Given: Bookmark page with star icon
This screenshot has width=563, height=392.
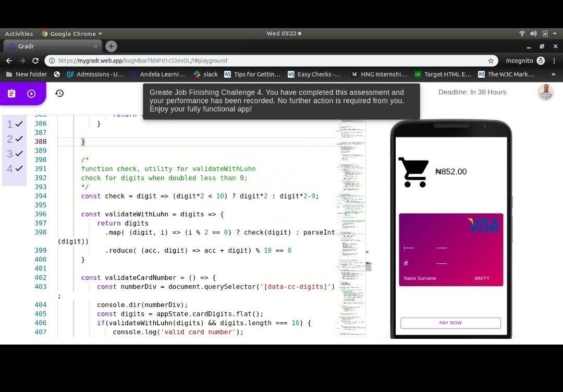Looking at the screenshot, I should coord(491,60).
